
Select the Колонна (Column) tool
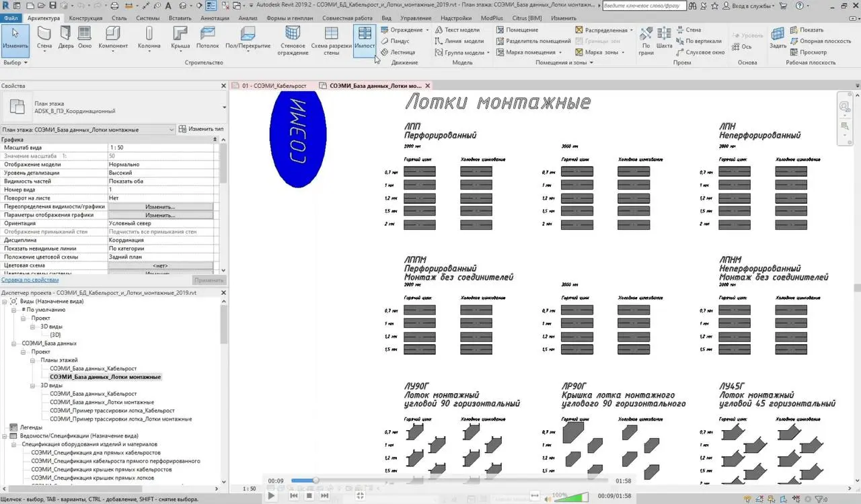149,38
